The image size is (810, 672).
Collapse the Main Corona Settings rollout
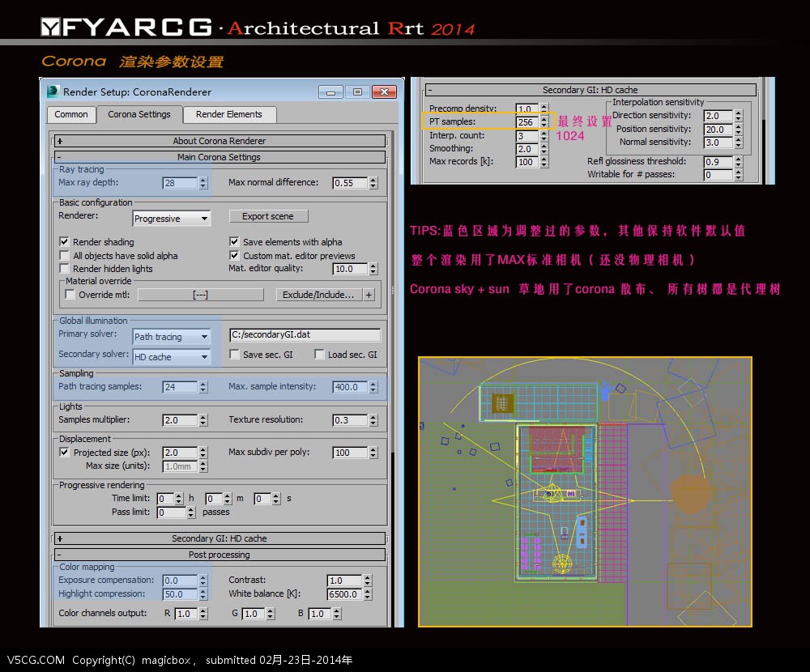click(x=220, y=157)
